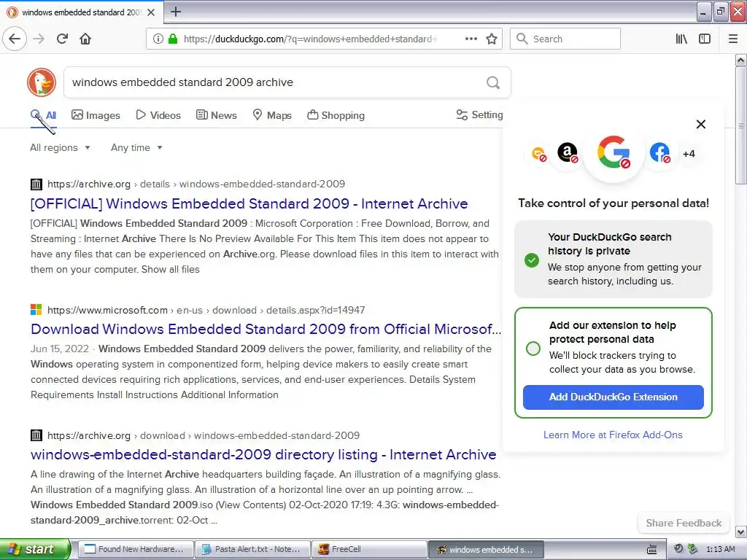Switch to Videos results
This screenshot has width=747, height=560.
158,115
